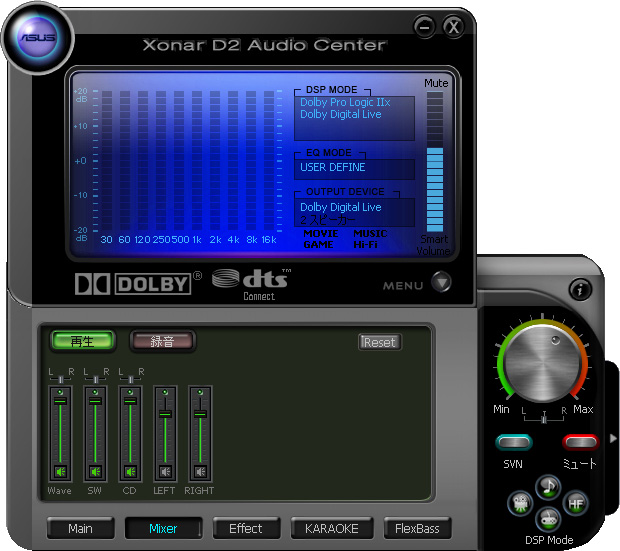620x551 pixels.
Task: Mute the CD channel speaker icon
Action: click(x=130, y=471)
